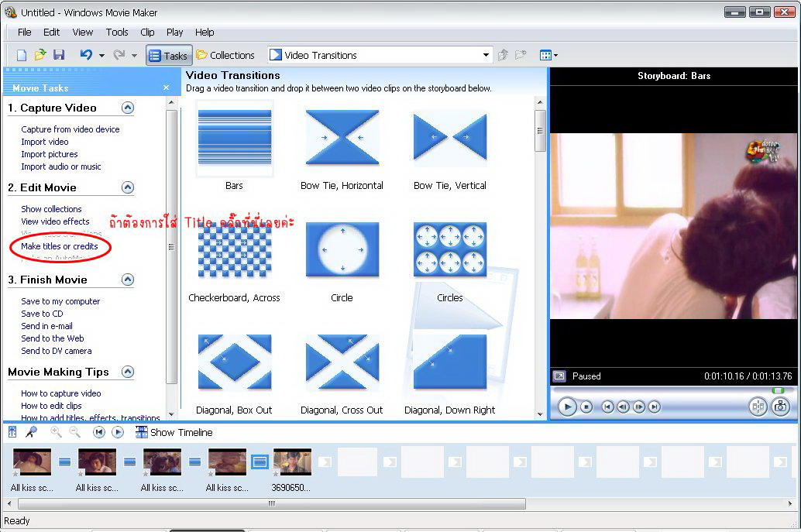Click the New Collection Folder icon
Viewport: 801px width, 532px height.
[x=521, y=55]
